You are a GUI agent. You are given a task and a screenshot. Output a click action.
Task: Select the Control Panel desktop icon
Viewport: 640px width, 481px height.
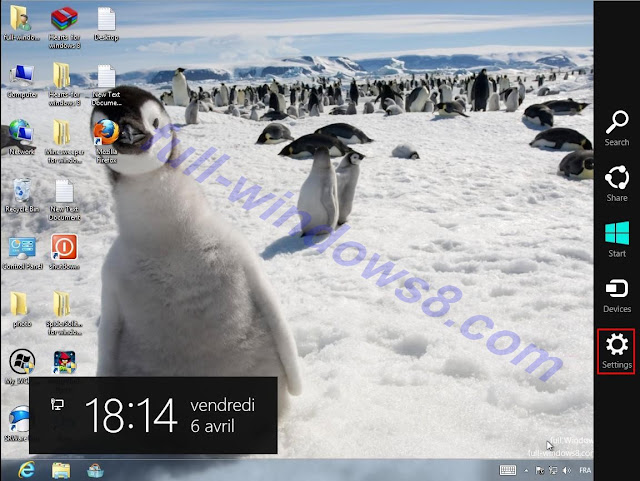pos(22,253)
